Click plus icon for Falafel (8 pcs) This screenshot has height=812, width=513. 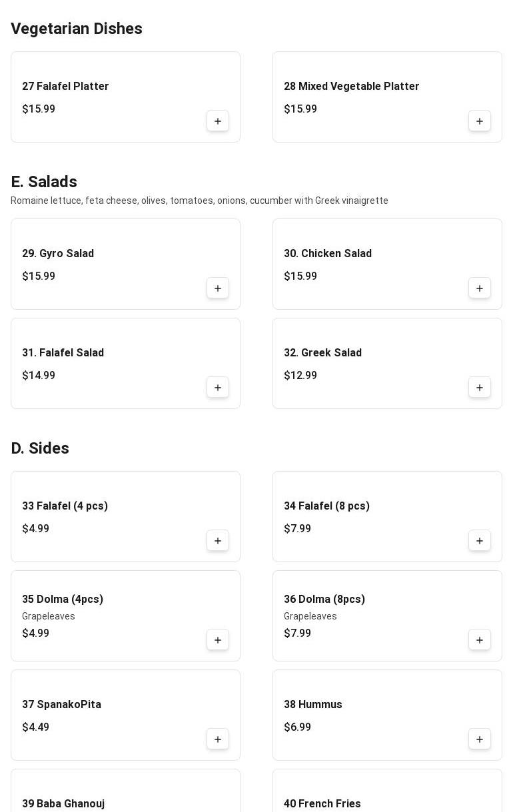click(x=480, y=541)
